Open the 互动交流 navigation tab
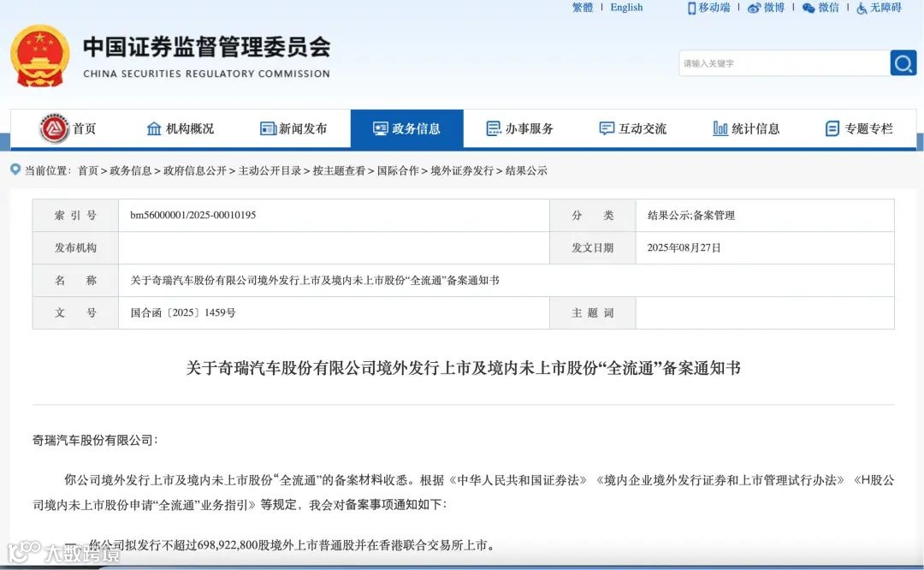Image resolution: width=924 pixels, height=570 pixels. pyautogui.click(x=633, y=128)
